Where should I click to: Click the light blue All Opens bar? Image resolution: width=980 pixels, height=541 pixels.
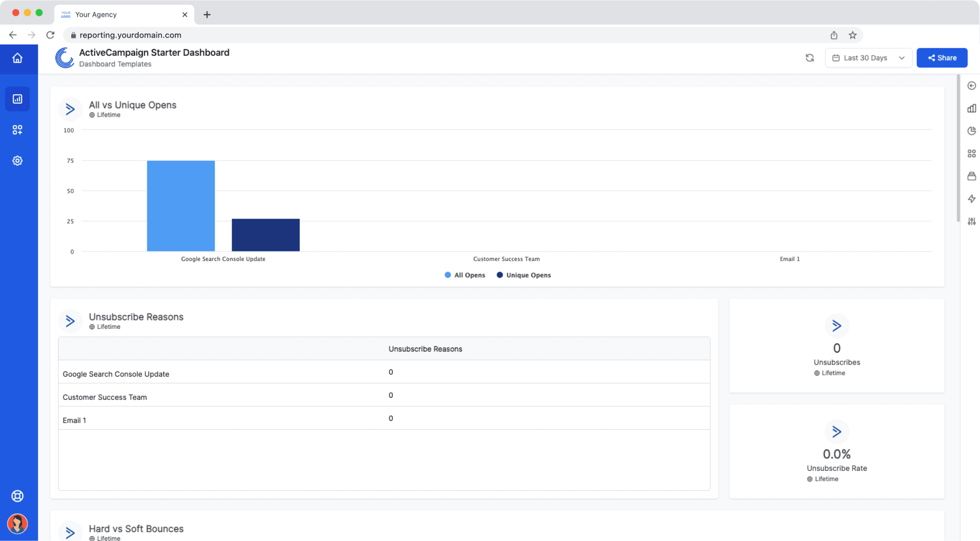[x=181, y=206]
